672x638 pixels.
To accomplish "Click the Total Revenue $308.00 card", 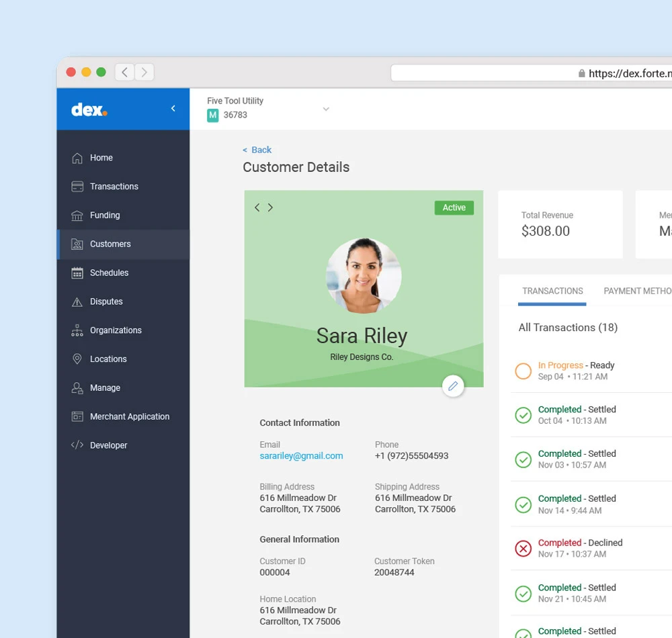I will point(560,224).
